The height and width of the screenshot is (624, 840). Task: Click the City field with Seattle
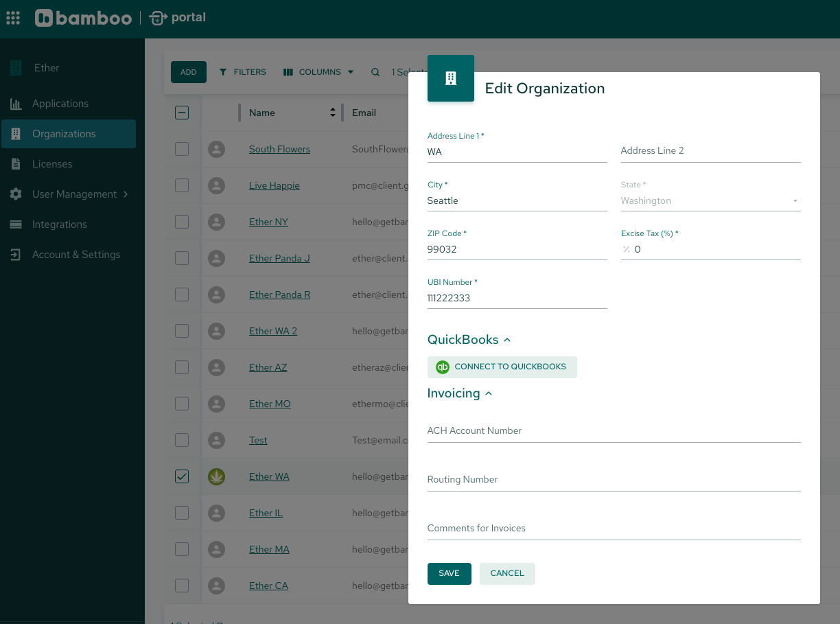[x=517, y=201]
